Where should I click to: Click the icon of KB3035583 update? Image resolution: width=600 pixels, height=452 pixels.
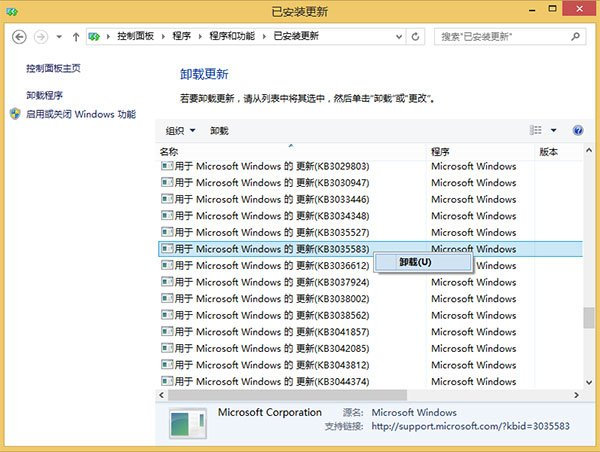coord(167,249)
